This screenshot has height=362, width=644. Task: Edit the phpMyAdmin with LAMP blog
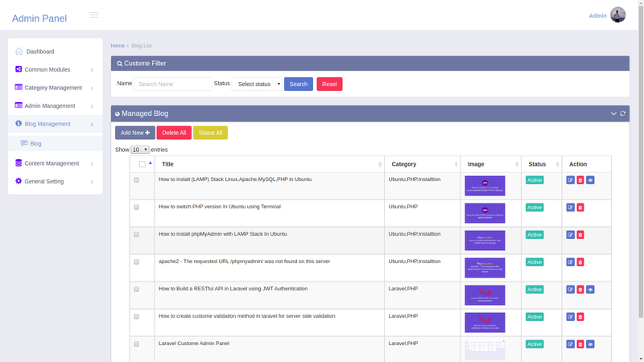tap(571, 235)
